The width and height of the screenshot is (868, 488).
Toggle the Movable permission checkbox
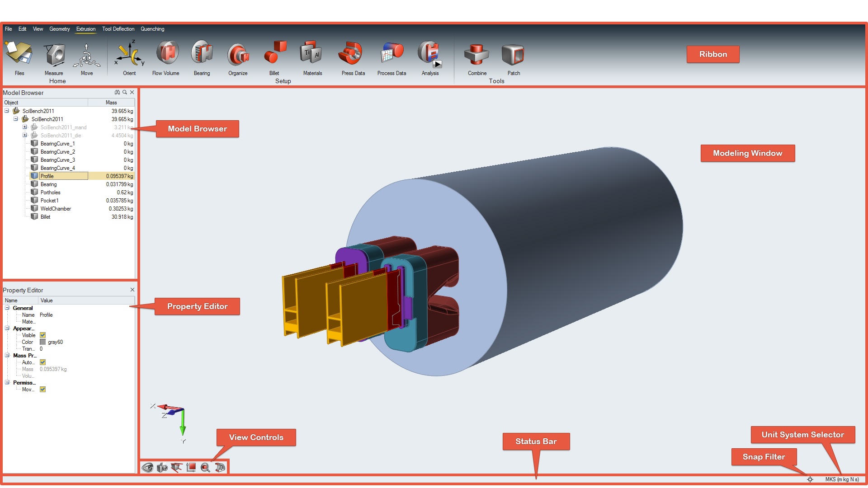pos(42,389)
